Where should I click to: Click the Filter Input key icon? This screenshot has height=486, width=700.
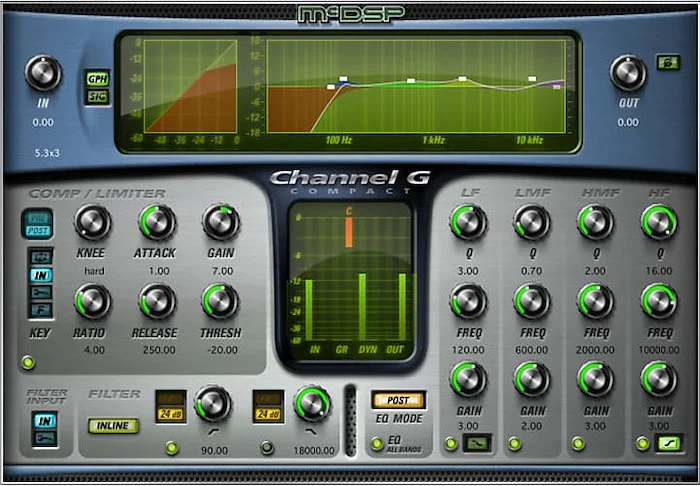[46, 437]
